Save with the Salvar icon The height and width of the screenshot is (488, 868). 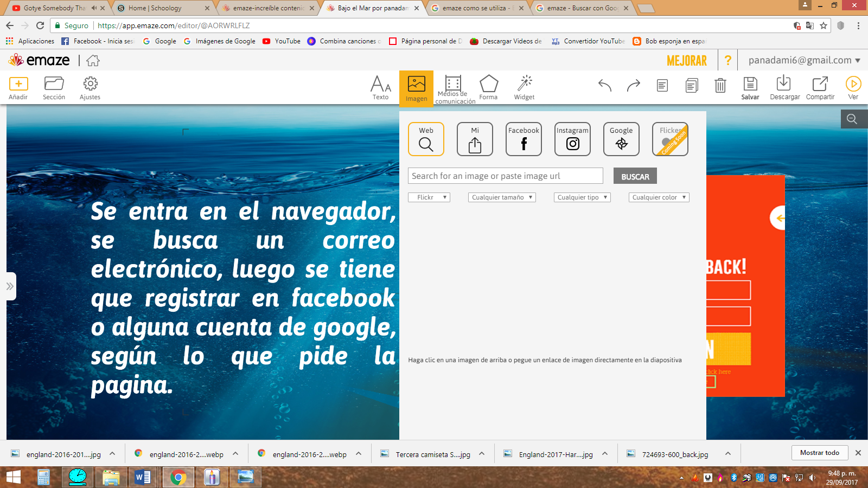coord(750,88)
